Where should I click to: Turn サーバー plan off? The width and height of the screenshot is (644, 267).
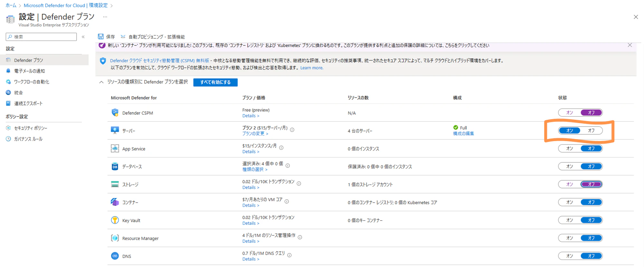click(x=591, y=130)
